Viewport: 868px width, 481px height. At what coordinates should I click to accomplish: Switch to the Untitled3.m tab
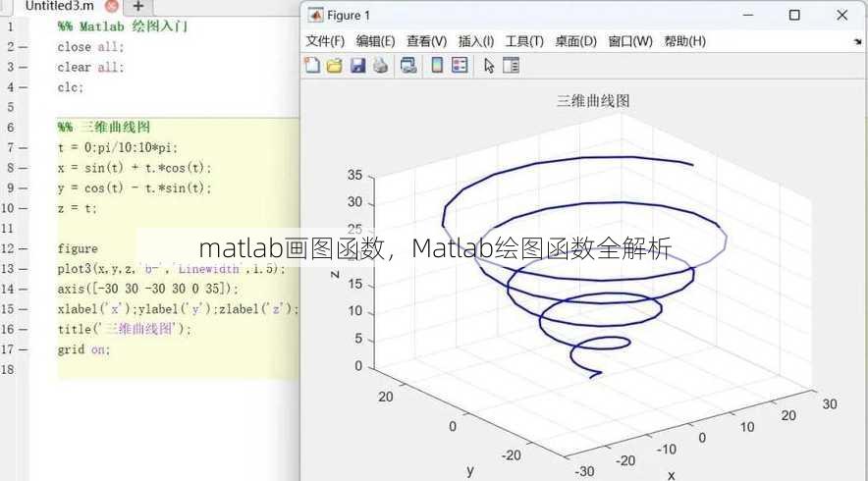click(59, 6)
